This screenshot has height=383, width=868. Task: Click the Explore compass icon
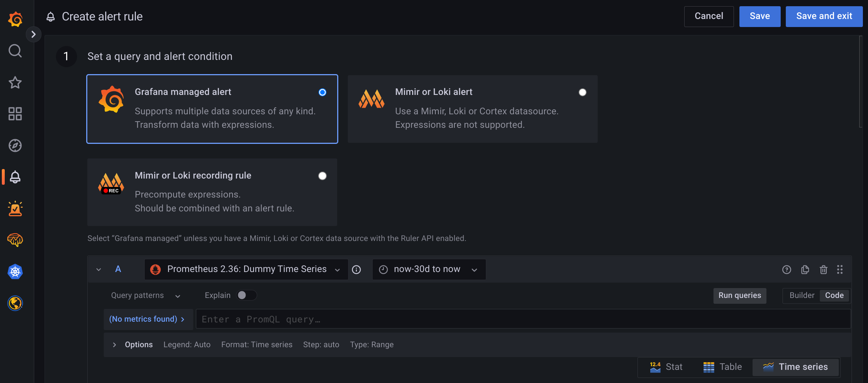(x=15, y=146)
